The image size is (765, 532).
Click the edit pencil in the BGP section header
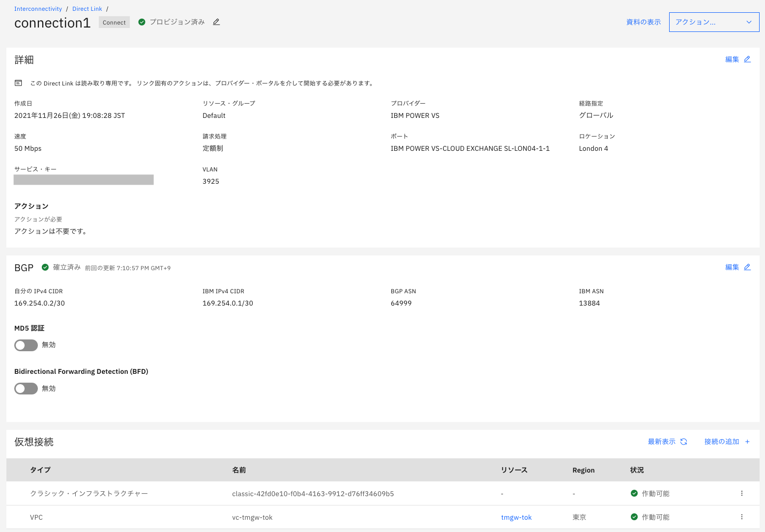747,267
